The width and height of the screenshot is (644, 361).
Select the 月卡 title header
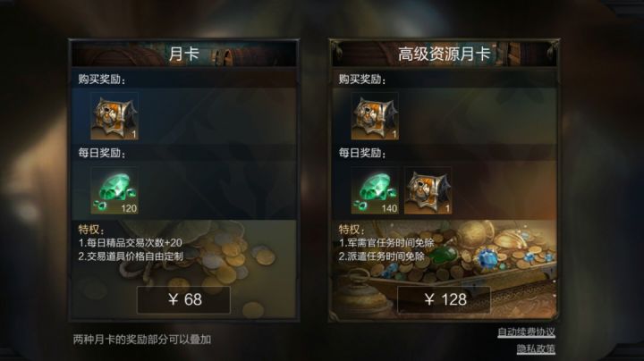pos(183,54)
